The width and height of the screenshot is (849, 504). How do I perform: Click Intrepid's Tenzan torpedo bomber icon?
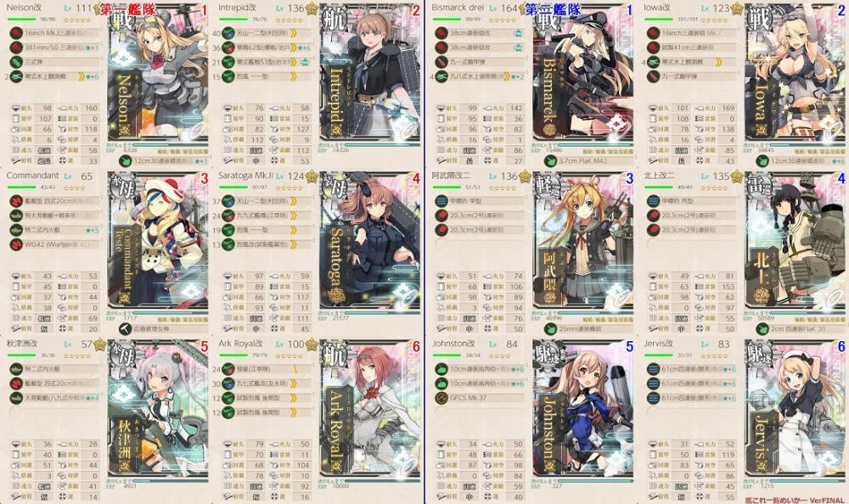pos(228,33)
